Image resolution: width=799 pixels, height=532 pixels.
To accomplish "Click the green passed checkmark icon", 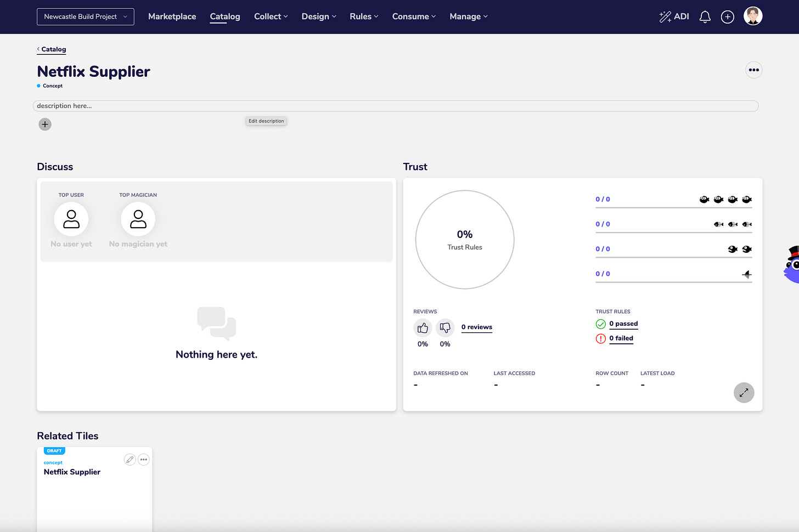I will [x=601, y=324].
